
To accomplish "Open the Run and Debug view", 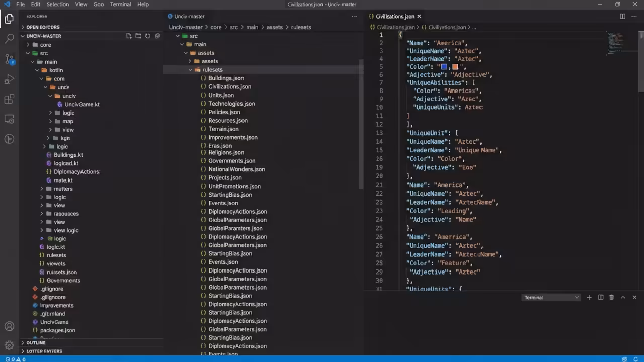I will click(x=9, y=79).
